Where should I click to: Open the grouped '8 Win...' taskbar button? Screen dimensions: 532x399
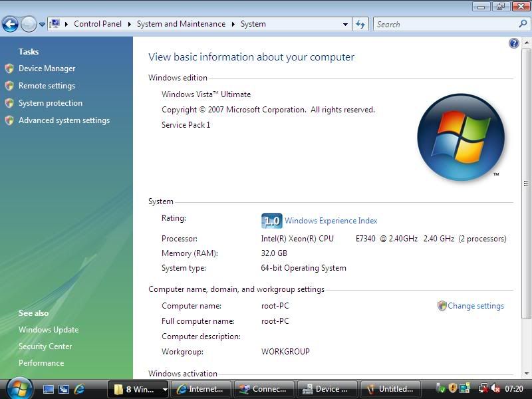[138, 389]
